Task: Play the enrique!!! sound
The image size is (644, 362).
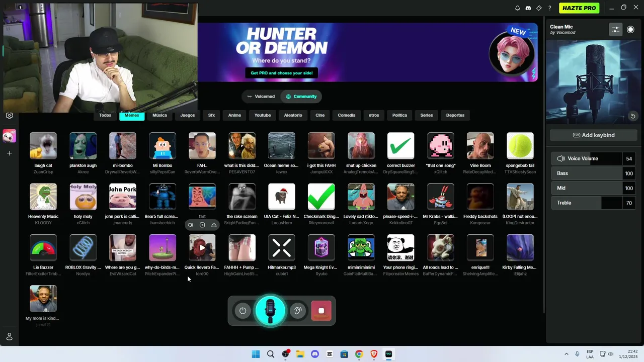Action: pos(480,248)
